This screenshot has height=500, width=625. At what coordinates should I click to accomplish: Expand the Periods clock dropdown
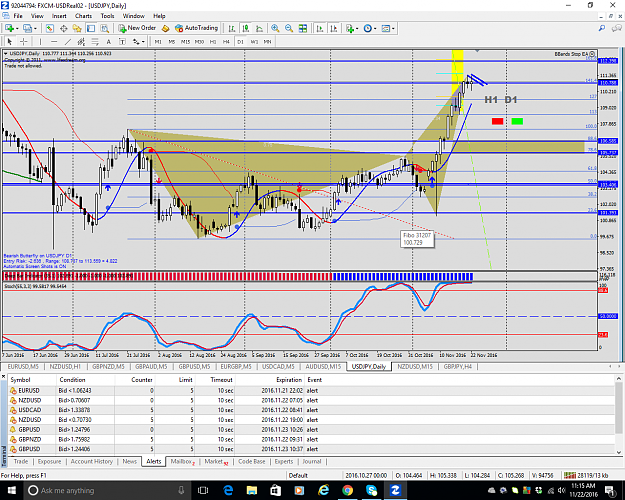[x=375, y=28]
